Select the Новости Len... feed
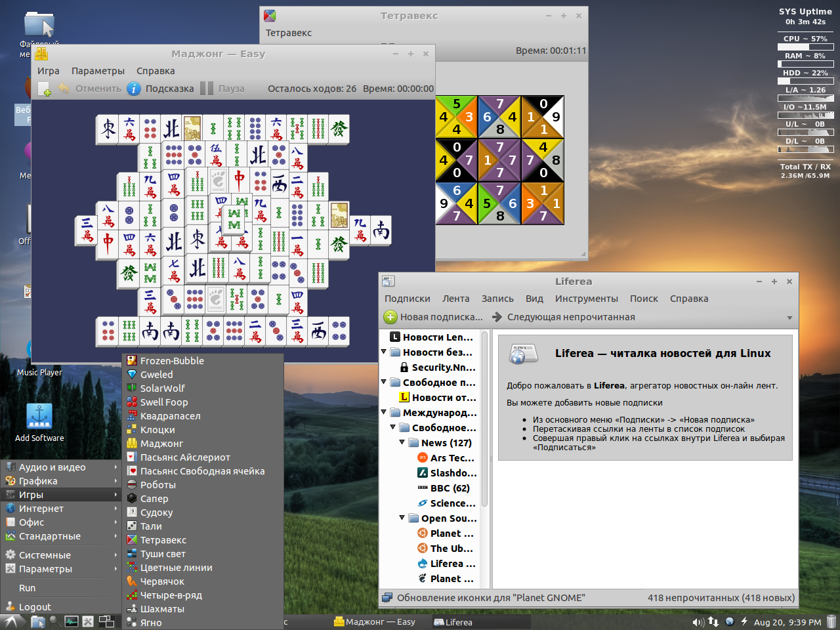Viewport: 840px width, 630px height. click(x=432, y=337)
